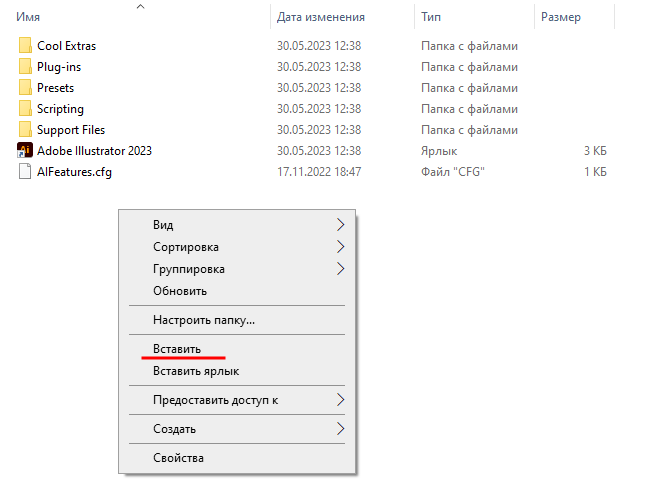Expand the Вид submenu arrow
The height and width of the screenshot is (480, 646).
click(x=340, y=225)
